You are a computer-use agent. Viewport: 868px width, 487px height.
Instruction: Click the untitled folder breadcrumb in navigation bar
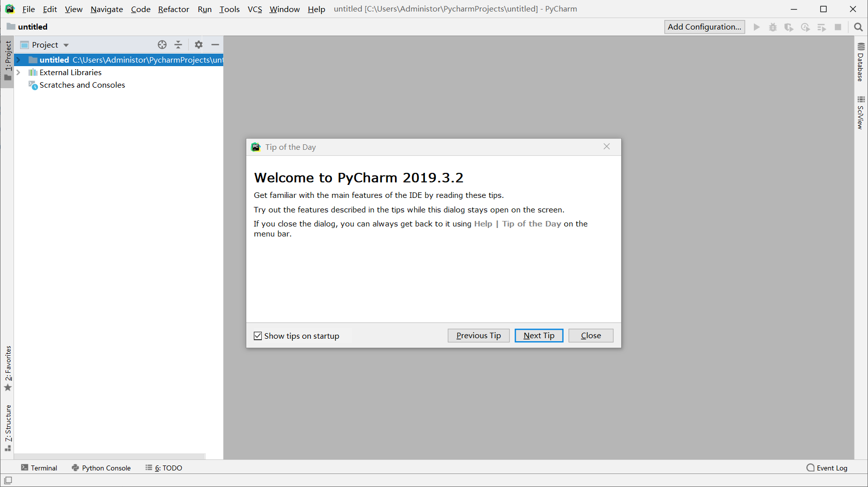[27, 27]
